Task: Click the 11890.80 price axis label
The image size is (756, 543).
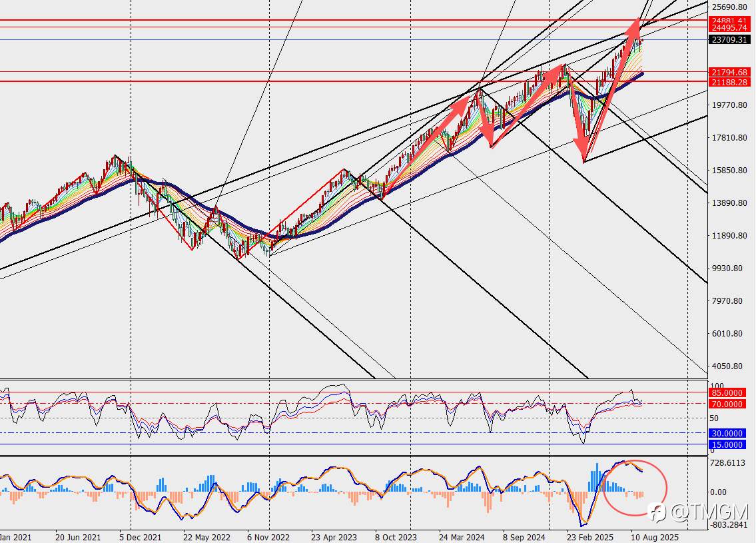Action: click(729, 236)
